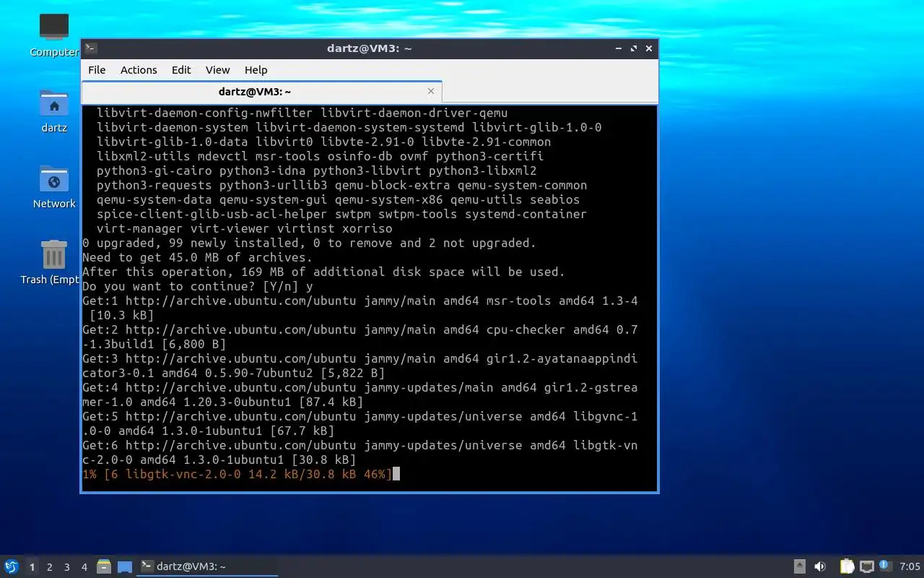Click the download progress line at 46%

(237, 474)
